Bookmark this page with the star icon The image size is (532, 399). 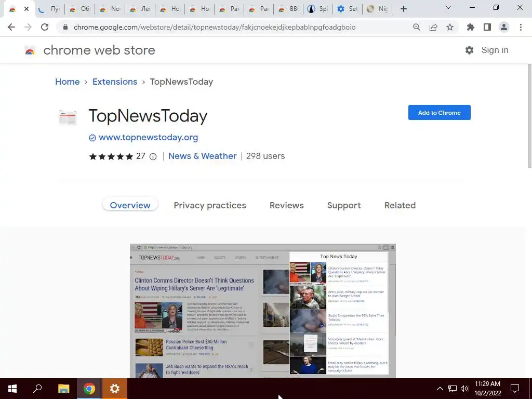click(x=450, y=27)
